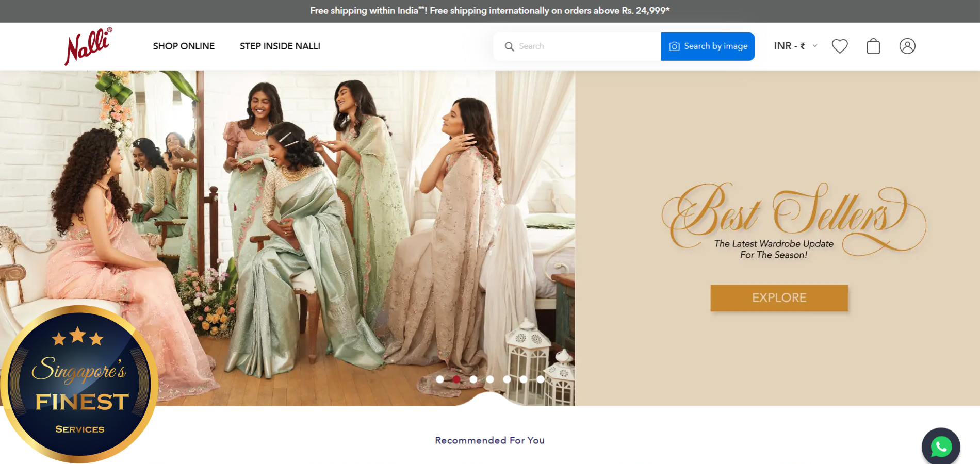Open the user account profile icon

coord(907,46)
